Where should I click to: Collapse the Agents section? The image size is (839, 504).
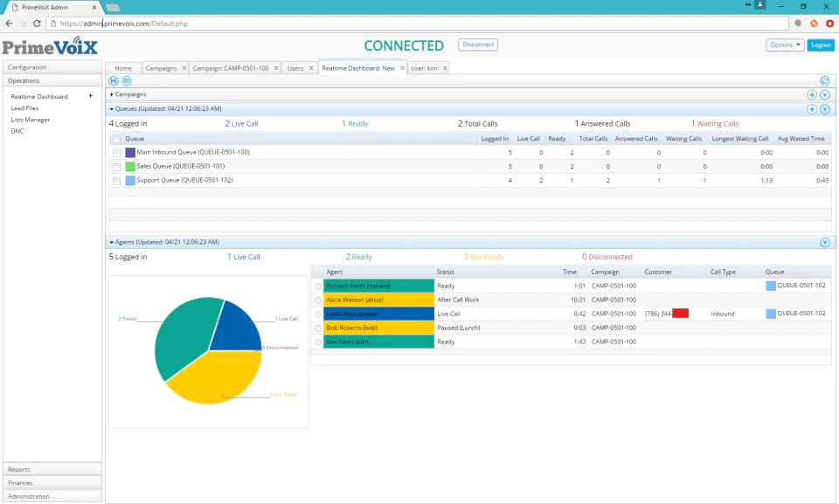pos(111,242)
